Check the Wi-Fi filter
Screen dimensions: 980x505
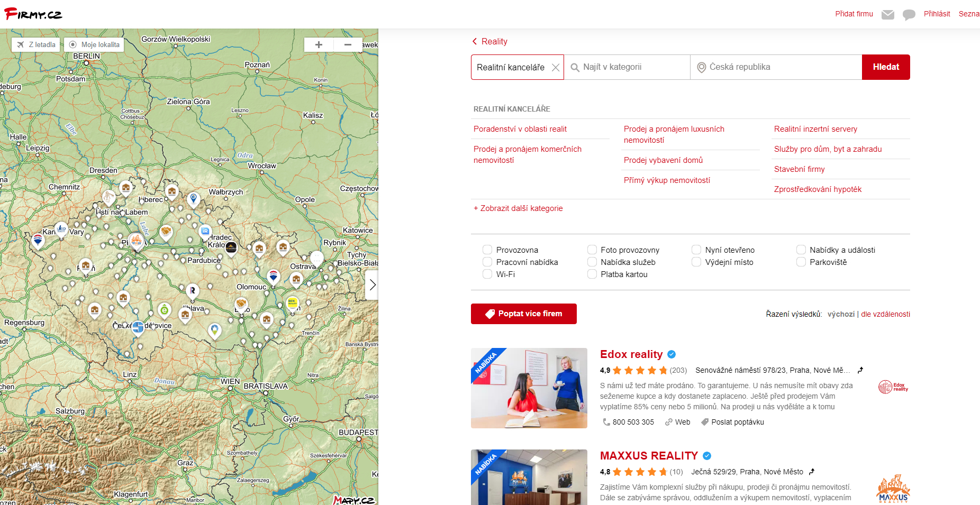click(487, 274)
